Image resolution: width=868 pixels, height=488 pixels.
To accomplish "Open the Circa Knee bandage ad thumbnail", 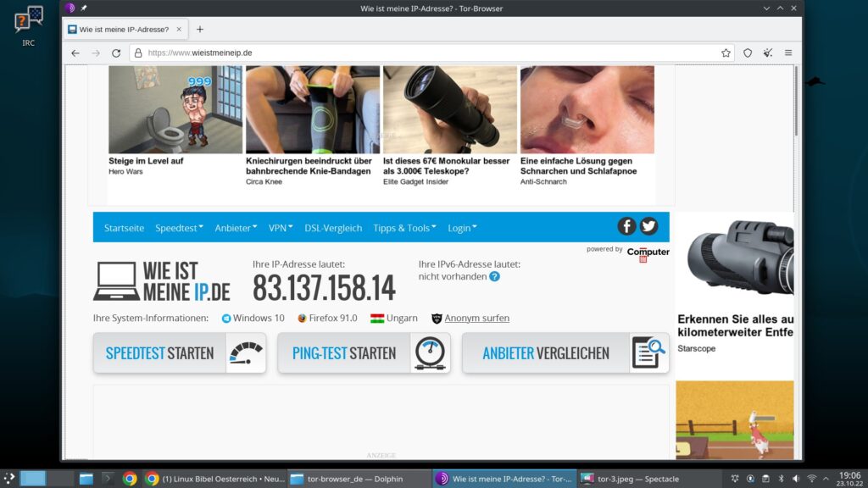I will pyautogui.click(x=313, y=109).
